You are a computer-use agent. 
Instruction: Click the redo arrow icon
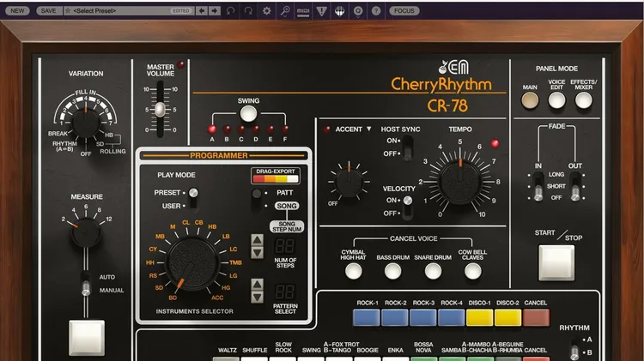pos(248,10)
